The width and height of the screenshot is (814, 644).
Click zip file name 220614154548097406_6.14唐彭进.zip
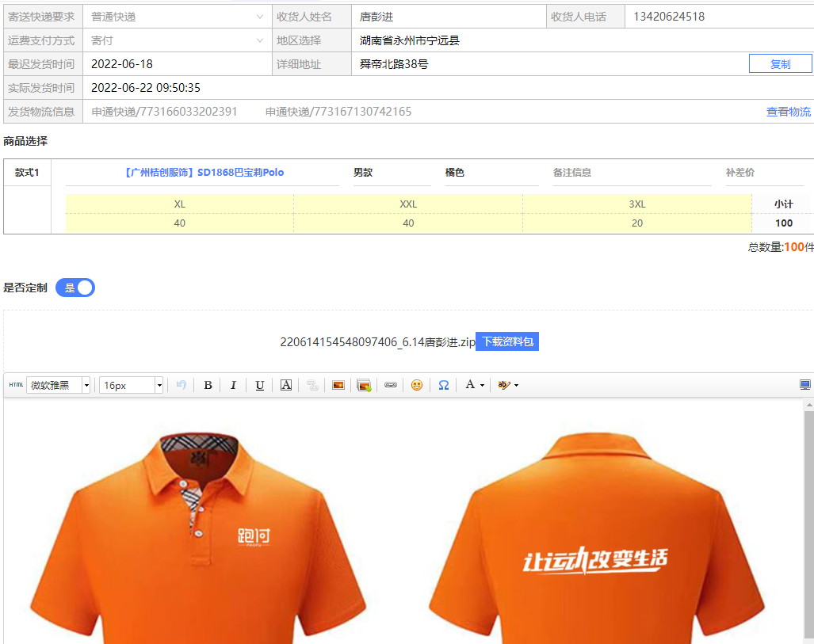tap(377, 342)
